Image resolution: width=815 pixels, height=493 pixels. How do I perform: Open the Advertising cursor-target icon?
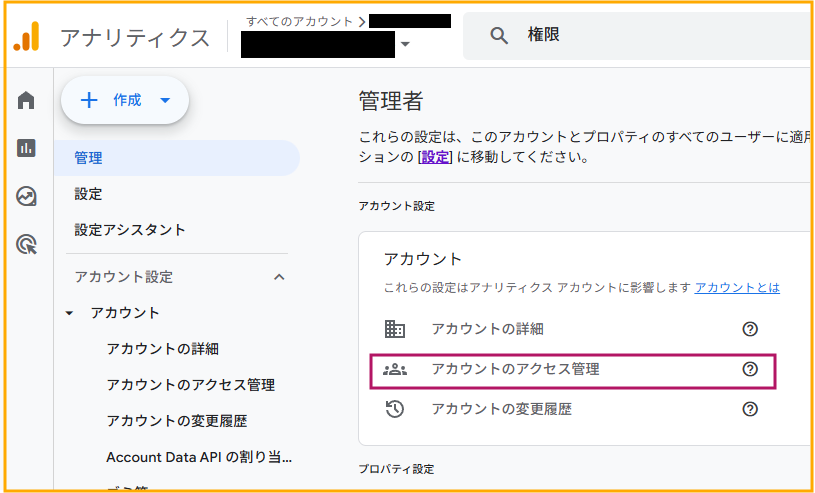tap(26, 244)
